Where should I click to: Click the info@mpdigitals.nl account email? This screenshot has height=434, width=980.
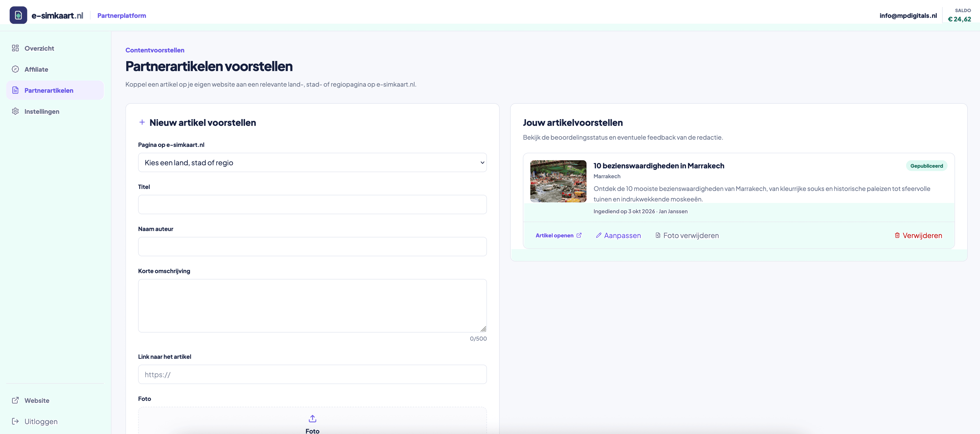pos(908,16)
